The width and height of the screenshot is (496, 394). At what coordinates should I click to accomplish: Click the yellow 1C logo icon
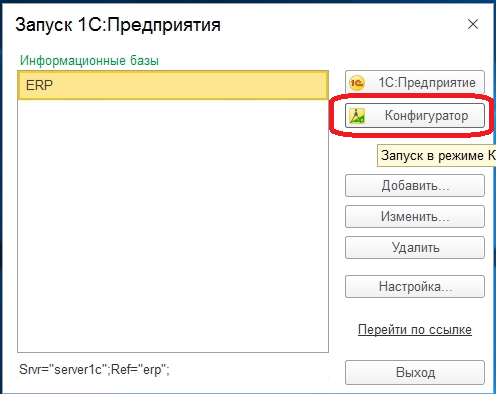(x=357, y=83)
